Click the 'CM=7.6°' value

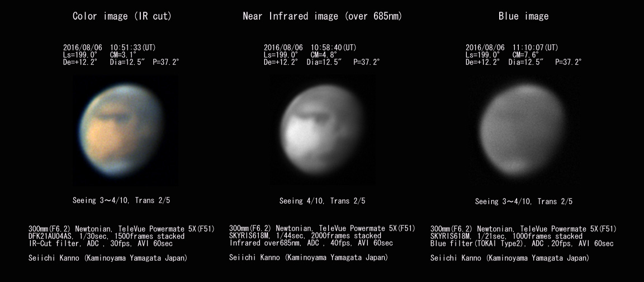coord(525,55)
